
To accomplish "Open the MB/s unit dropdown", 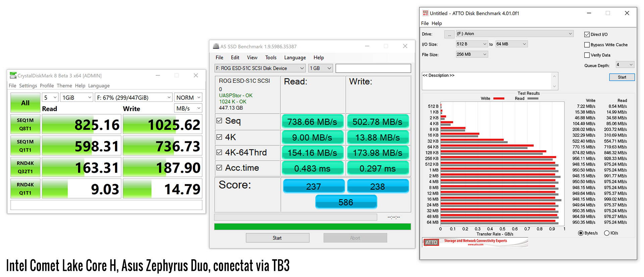I will point(188,108).
